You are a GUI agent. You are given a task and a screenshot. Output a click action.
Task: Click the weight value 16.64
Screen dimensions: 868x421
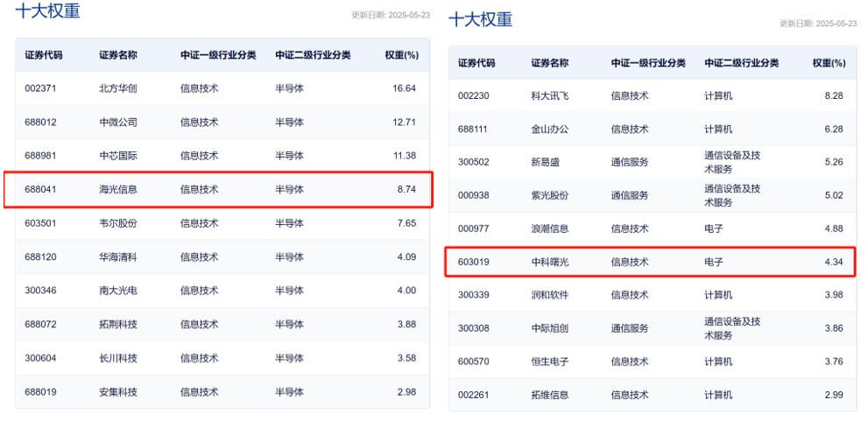coord(404,88)
